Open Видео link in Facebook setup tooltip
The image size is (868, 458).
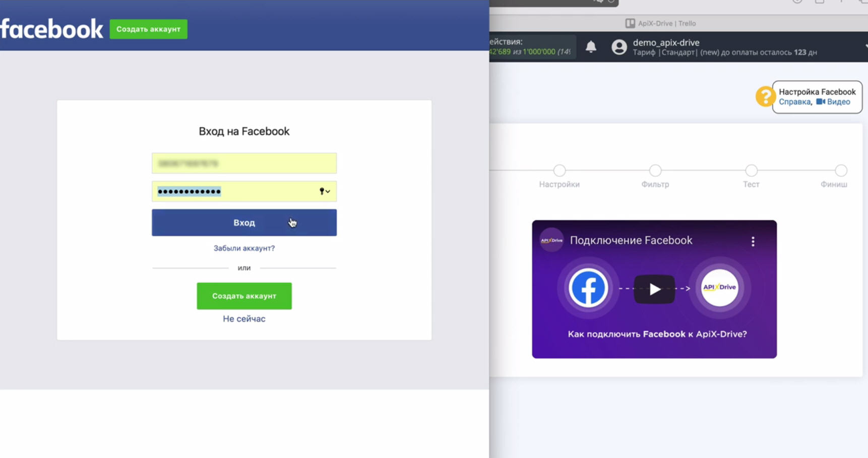pos(838,102)
